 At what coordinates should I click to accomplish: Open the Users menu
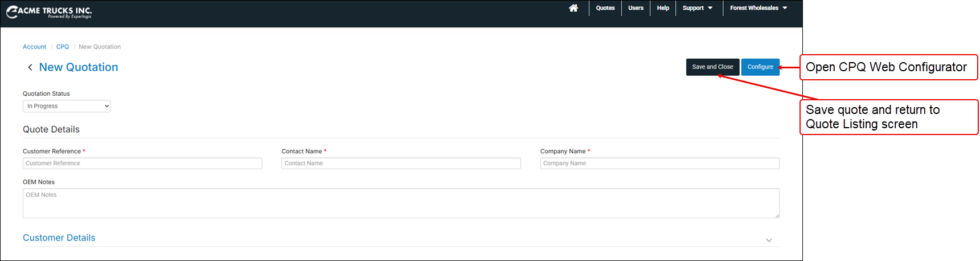coord(635,8)
